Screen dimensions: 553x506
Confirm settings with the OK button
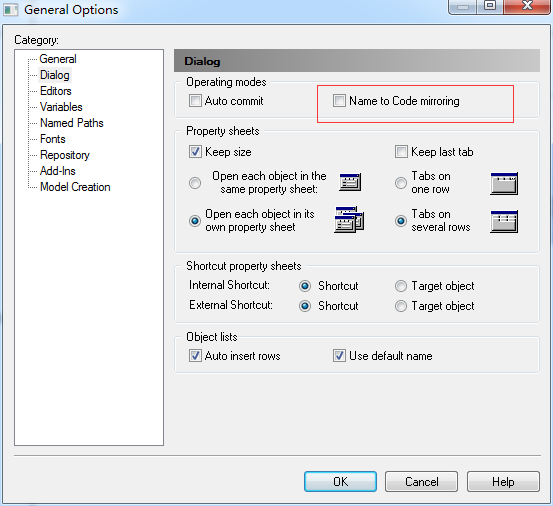(x=340, y=481)
